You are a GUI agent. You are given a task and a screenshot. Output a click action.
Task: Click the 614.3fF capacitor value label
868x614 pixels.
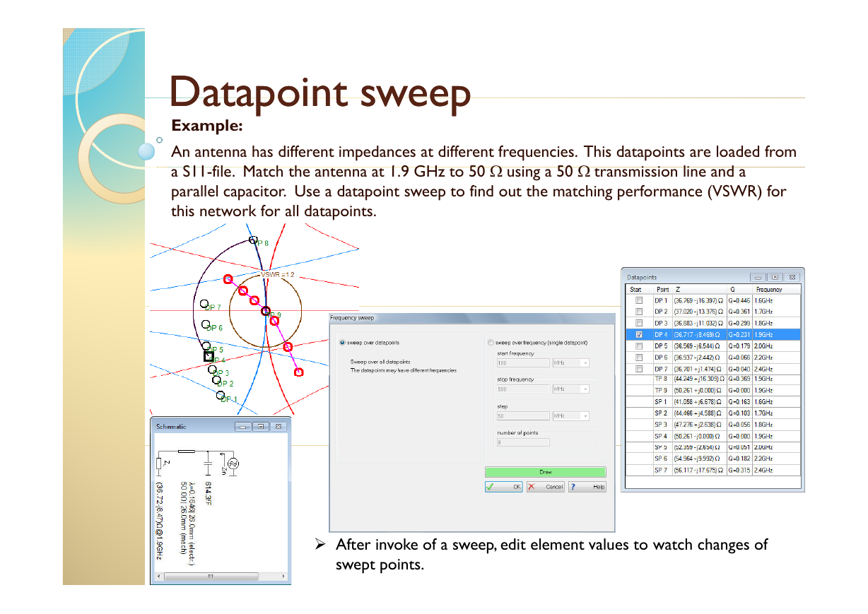(x=209, y=493)
